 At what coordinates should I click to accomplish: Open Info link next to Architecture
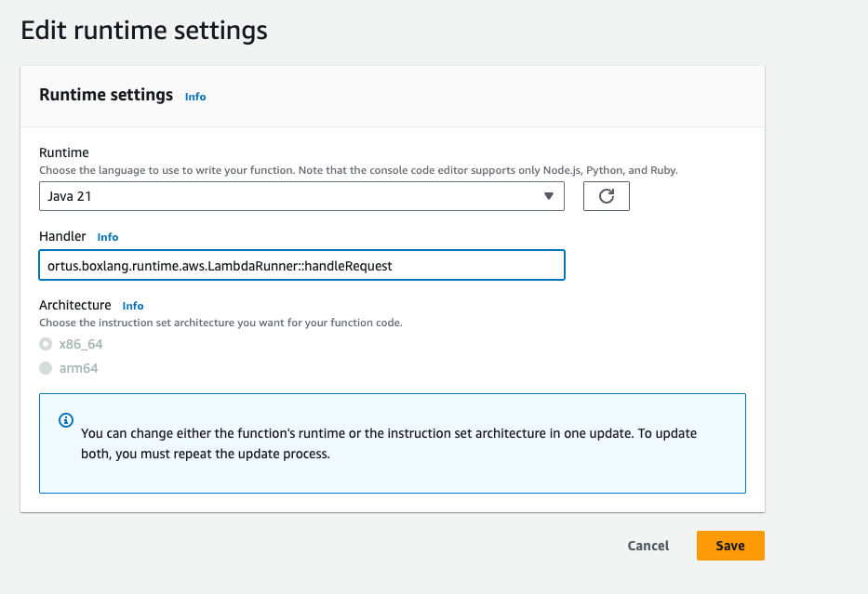pos(133,306)
